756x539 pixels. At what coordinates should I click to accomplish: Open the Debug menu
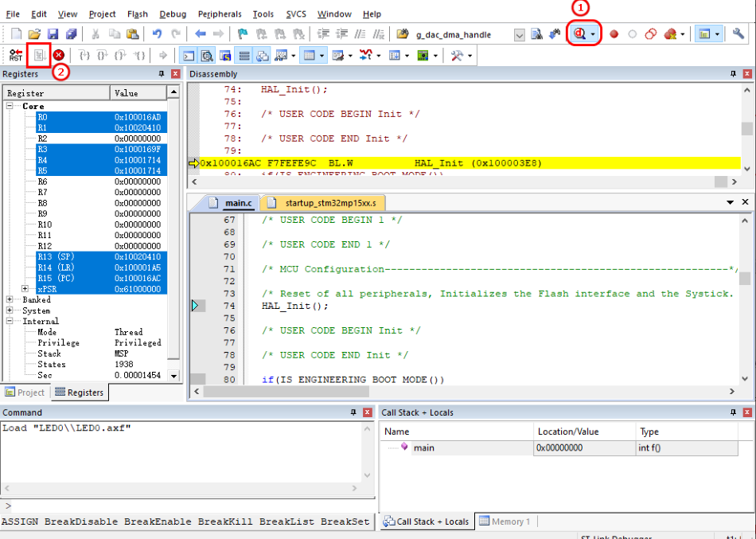173,14
